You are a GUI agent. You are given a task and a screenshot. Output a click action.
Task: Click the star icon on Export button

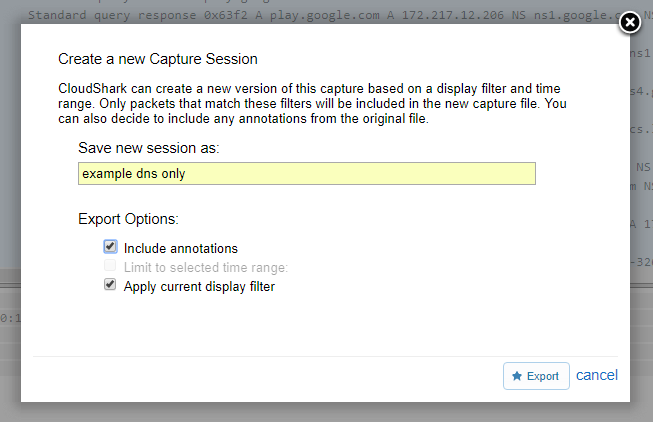(517, 376)
